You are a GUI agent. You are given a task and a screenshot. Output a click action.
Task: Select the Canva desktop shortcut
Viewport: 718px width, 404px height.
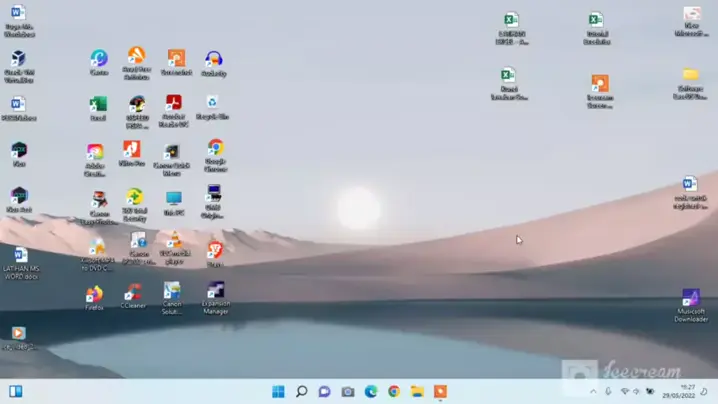click(99, 60)
